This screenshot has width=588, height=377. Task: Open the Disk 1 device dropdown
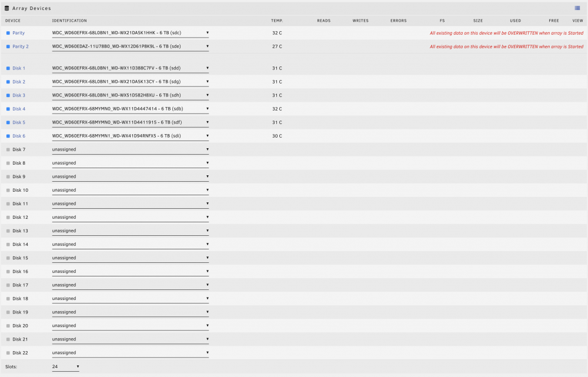point(130,68)
